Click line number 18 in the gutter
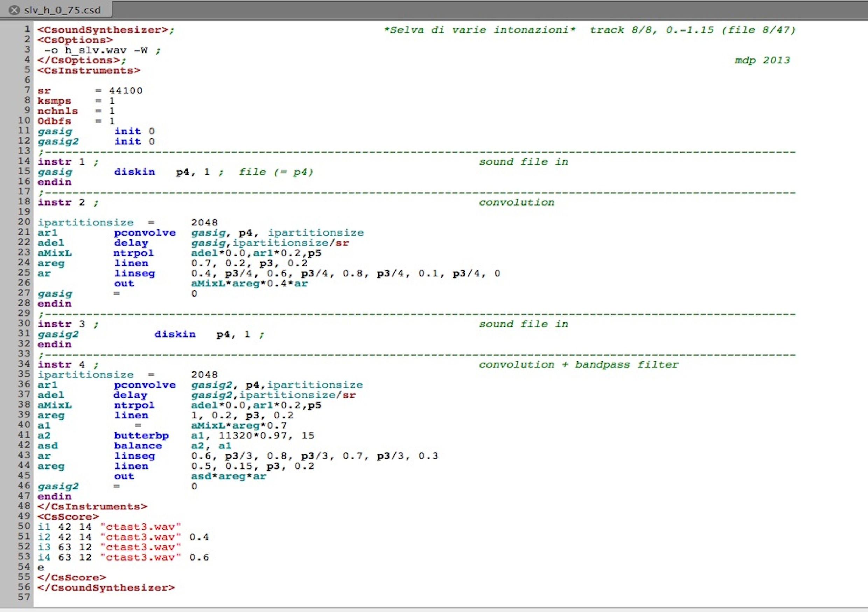868x612 pixels. click(x=24, y=202)
